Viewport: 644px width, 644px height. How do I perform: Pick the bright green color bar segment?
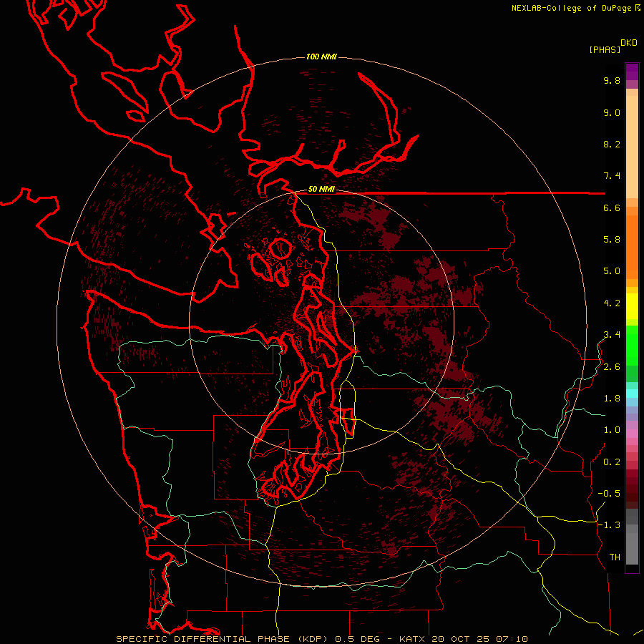click(x=632, y=346)
